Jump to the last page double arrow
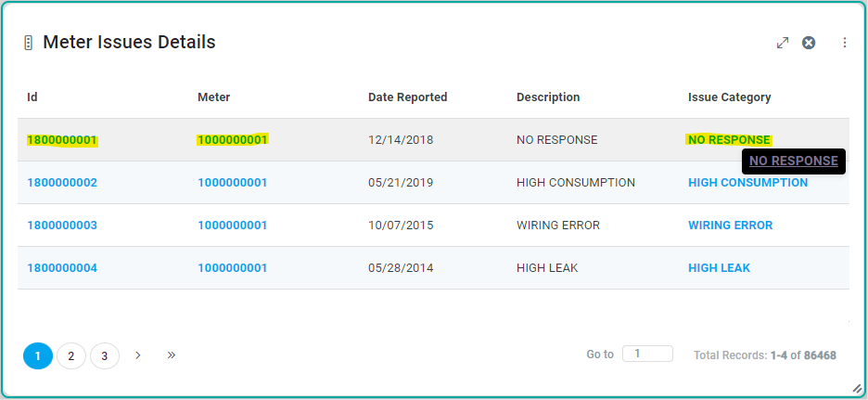This screenshot has height=400, width=868. [172, 355]
